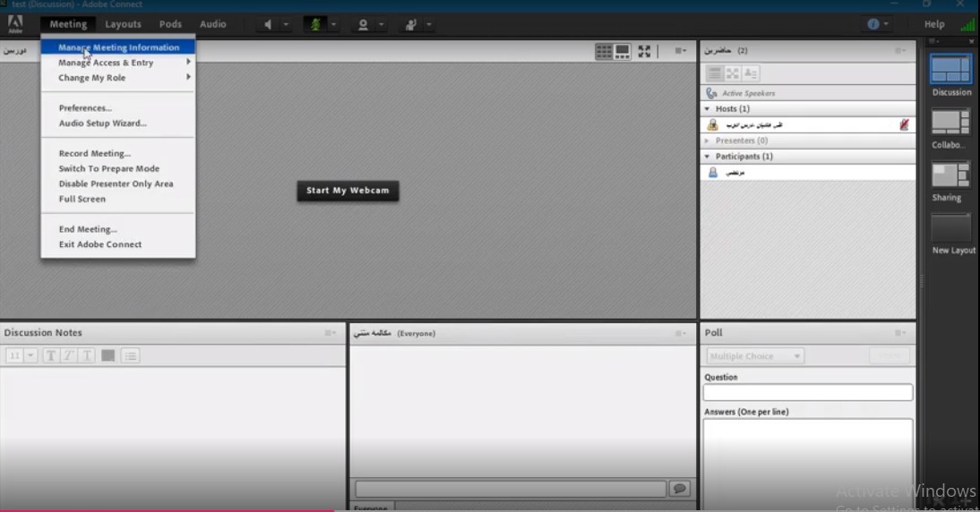Viewport: 980px width, 512px height.
Task: Click the chat message input field
Action: click(x=511, y=489)
